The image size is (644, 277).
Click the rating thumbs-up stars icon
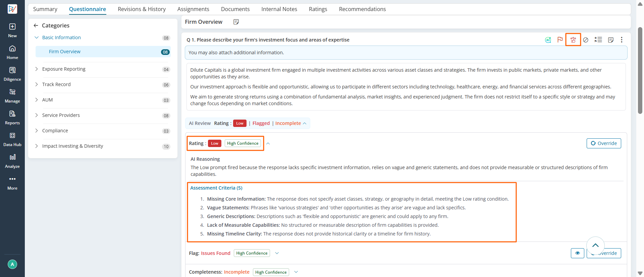click(573, 40)
